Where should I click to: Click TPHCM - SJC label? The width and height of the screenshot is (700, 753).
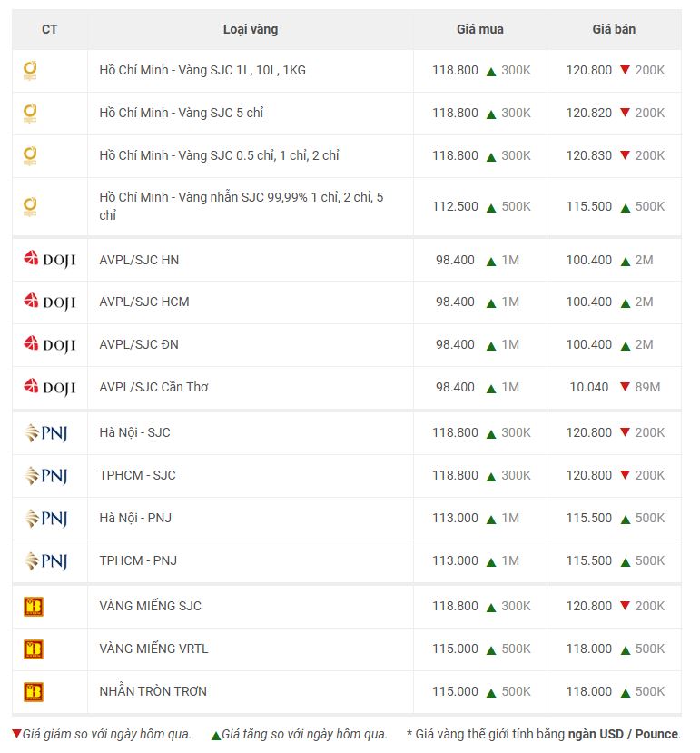137,475
